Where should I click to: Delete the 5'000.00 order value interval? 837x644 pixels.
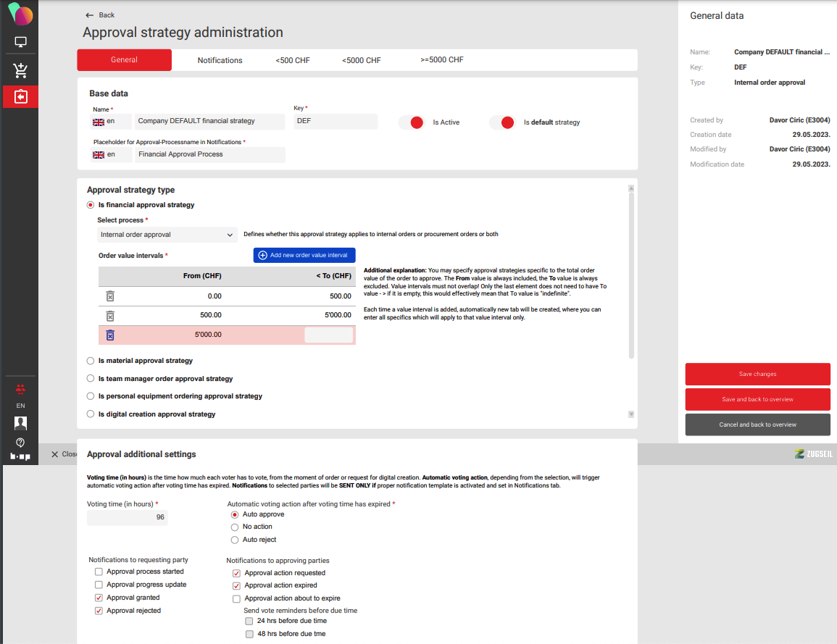click(110, 335)
